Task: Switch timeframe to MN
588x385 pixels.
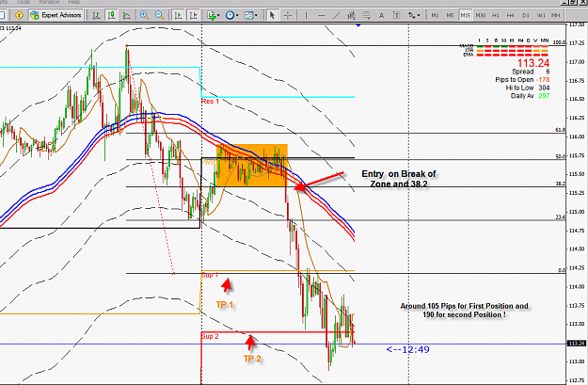Action: [556, 15]
